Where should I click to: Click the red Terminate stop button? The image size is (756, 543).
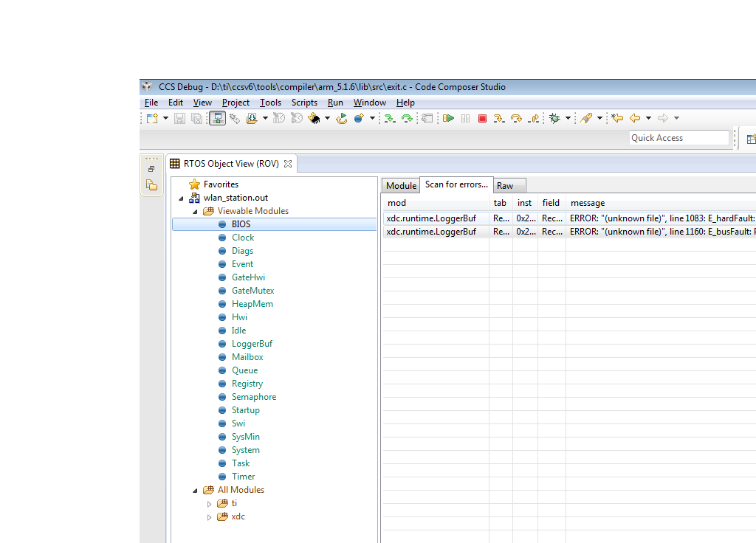click(x=482, y=118)
